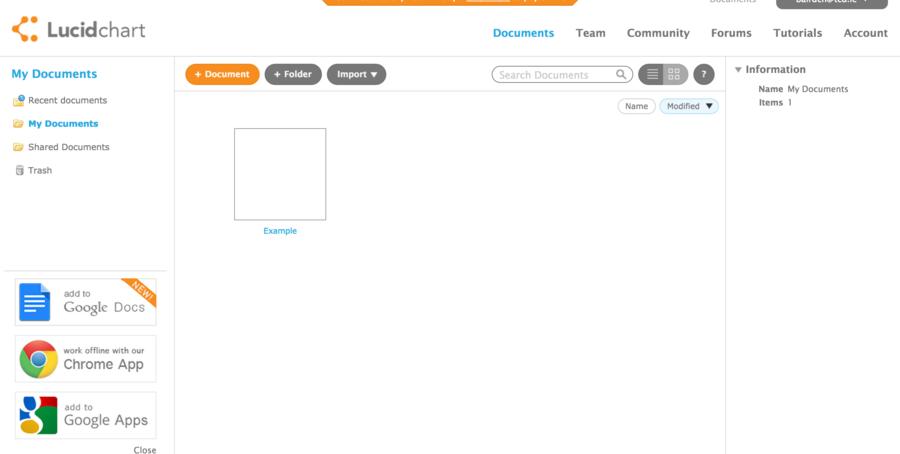This screenshot has width=900, height=454.
Task: Click the Lucidchart logo
Action: coord(79,29)
